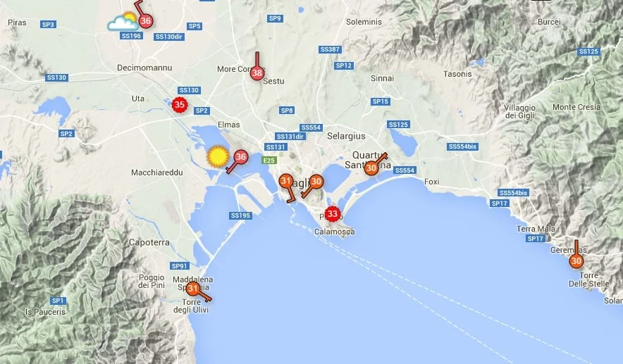Click the sun weather icon near Elmas
Screen dimensions: 623x364
point(218,156)
